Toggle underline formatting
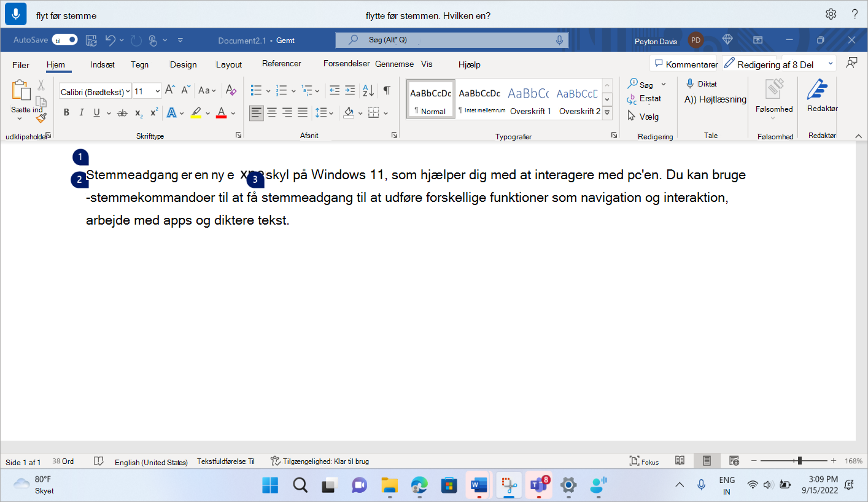Viewport: 868px width, 502px height. [96, 113]
